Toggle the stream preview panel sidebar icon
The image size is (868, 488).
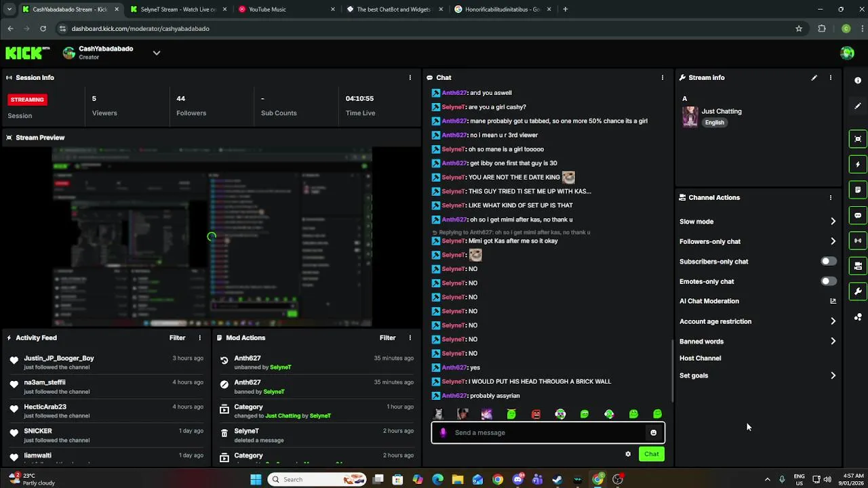point(858,139)
